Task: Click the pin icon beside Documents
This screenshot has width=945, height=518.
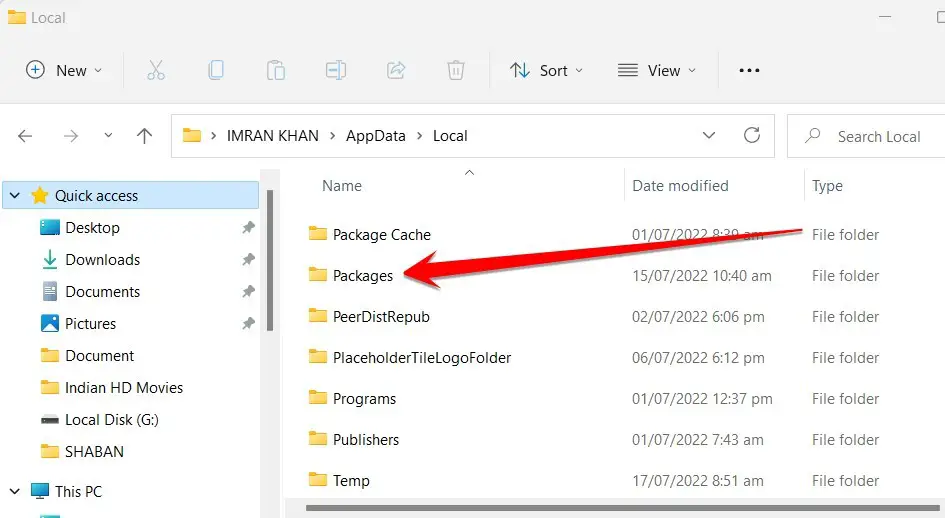Action: tap(248, 291)
